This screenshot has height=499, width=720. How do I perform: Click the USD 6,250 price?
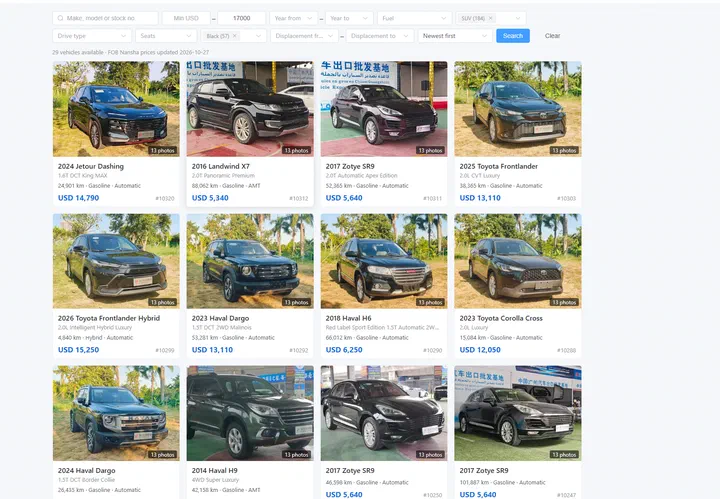tap(344, 350)
